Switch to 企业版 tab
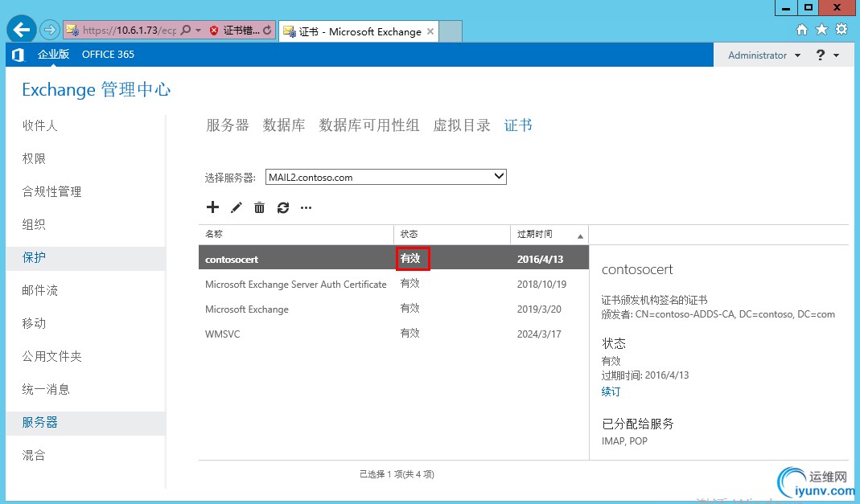860x504 pixels. 53,54
